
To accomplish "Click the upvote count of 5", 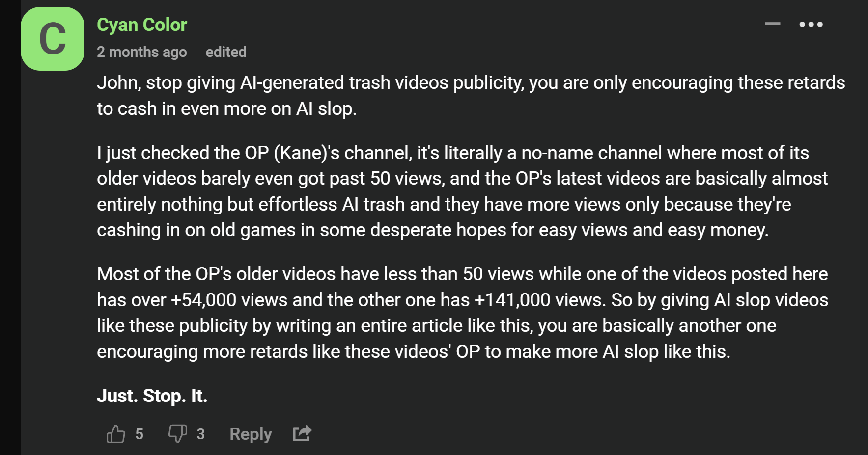I will (x=139, y=434).
